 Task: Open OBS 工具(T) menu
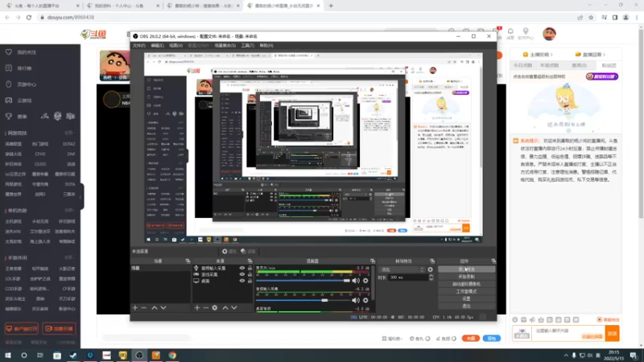tap(248, 46)
